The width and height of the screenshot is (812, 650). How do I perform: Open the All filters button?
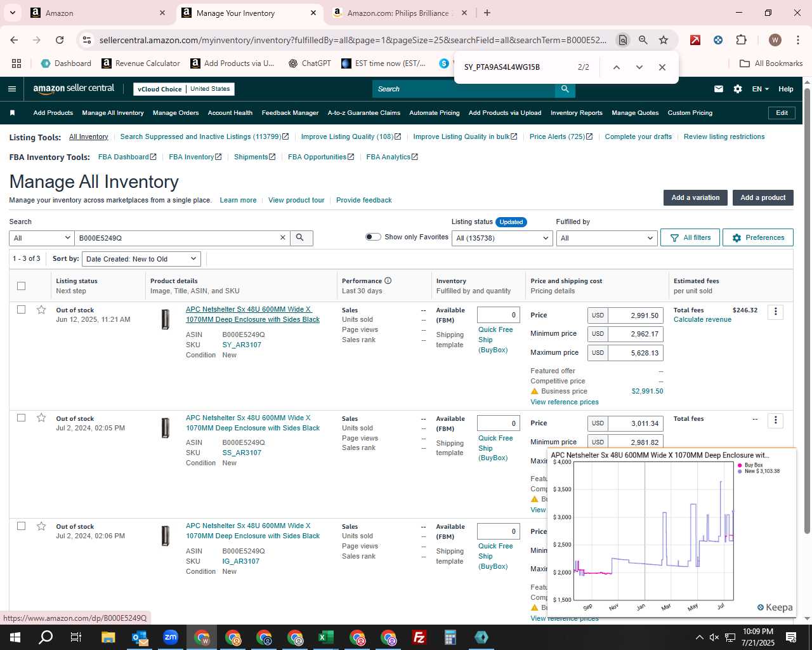(x=690, y=237)
